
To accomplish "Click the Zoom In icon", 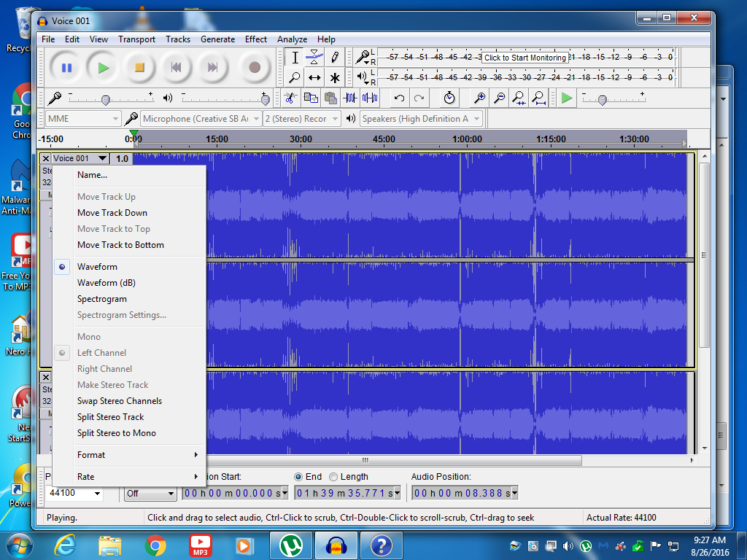I will (480, 98).
